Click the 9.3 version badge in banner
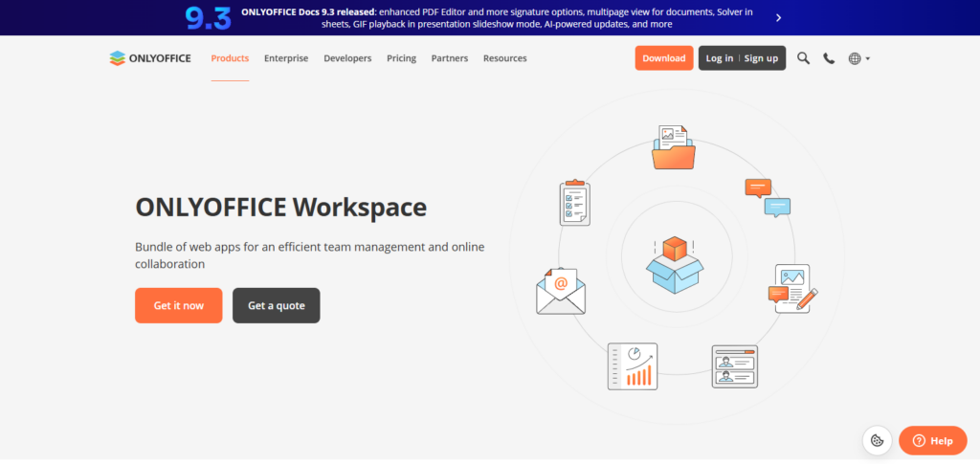This screenshot has width=980, height=464. click(x=208, y=18)
